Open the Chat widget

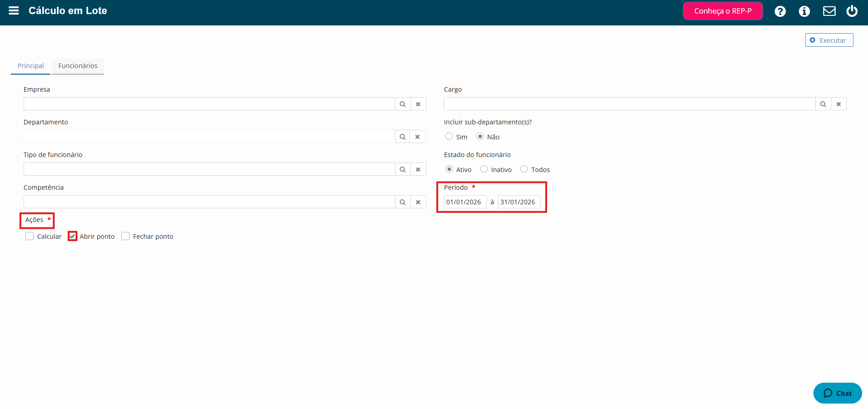pos(838,393)
